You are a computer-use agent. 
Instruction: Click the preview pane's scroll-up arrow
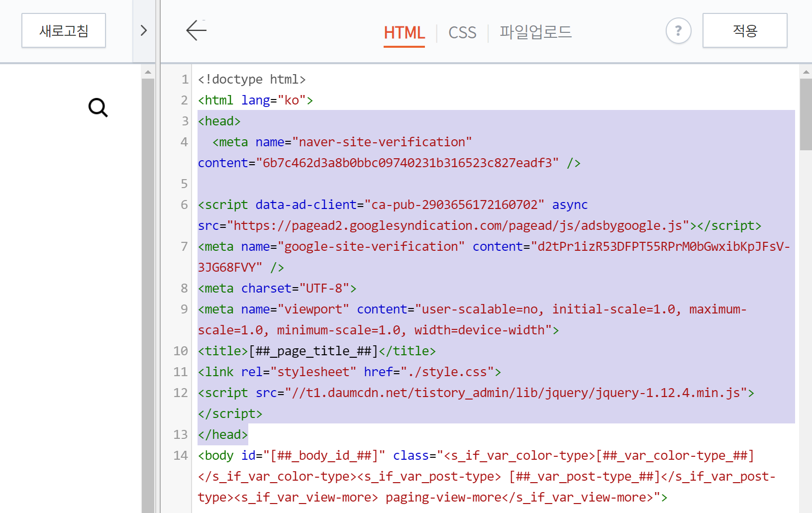[x=148, y=72]
